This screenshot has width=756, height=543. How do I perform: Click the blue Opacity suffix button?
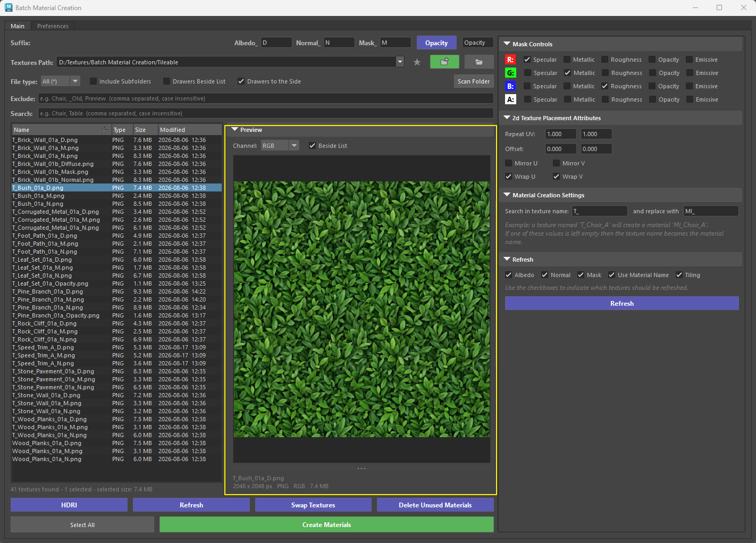436,43
